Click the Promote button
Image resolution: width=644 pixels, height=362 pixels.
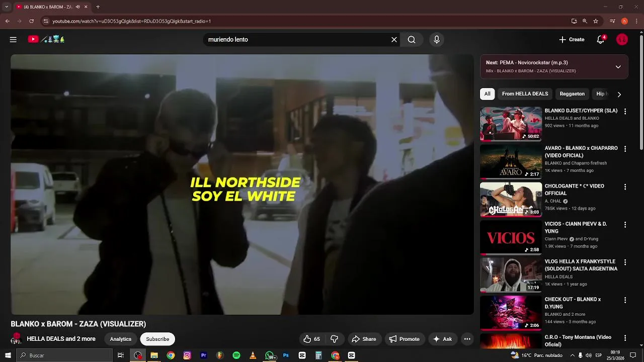click(405, 339)
